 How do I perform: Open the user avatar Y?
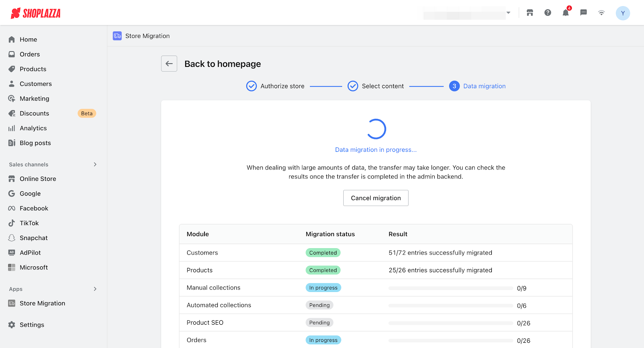tap(623, 13)
